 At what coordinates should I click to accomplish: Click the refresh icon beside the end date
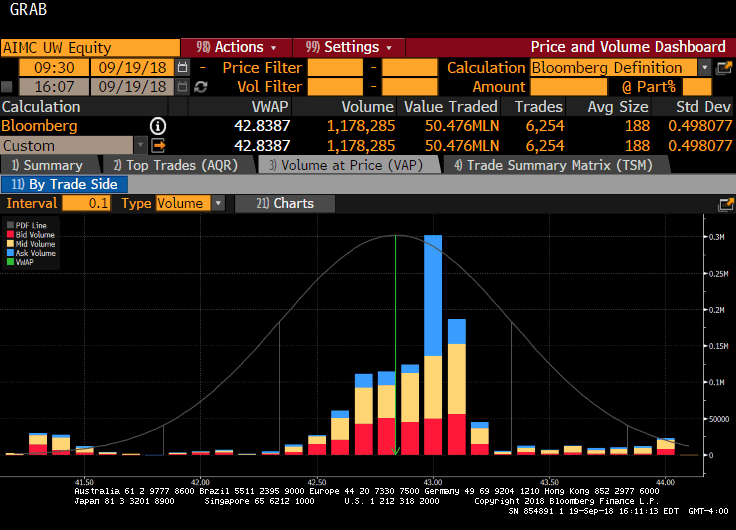tap(201, 87)
